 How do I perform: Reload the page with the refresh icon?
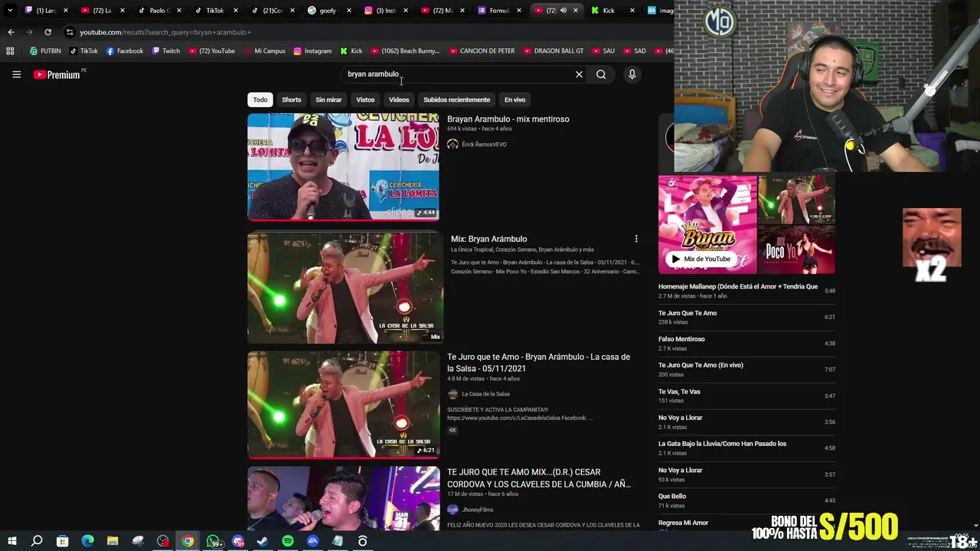click(47, 32)
